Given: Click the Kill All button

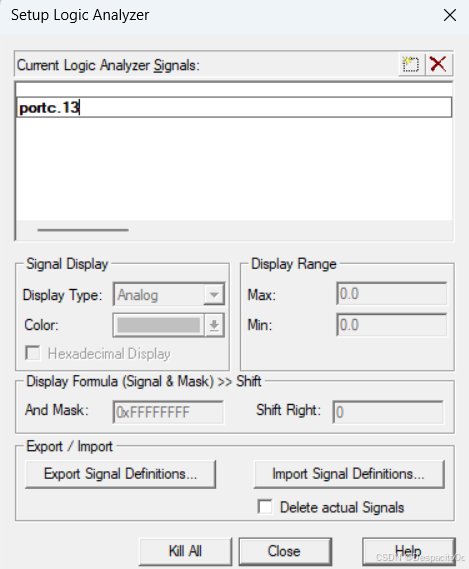Looking at the screenshot, I should 185,552.
